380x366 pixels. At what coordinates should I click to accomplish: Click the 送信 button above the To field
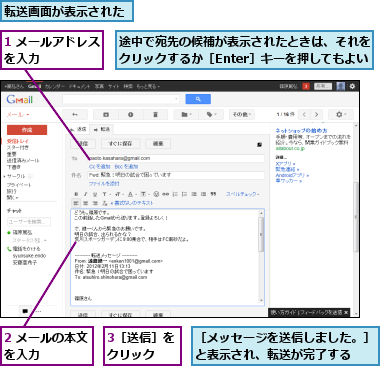[83, 144]
